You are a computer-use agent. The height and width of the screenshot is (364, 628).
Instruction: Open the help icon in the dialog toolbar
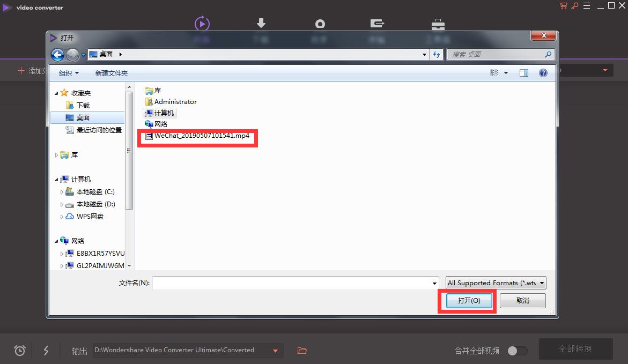[x=543, y=73]
